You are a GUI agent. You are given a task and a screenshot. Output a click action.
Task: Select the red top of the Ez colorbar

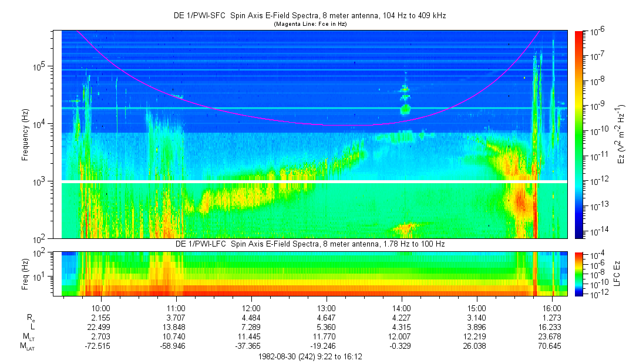click(580, 34)
